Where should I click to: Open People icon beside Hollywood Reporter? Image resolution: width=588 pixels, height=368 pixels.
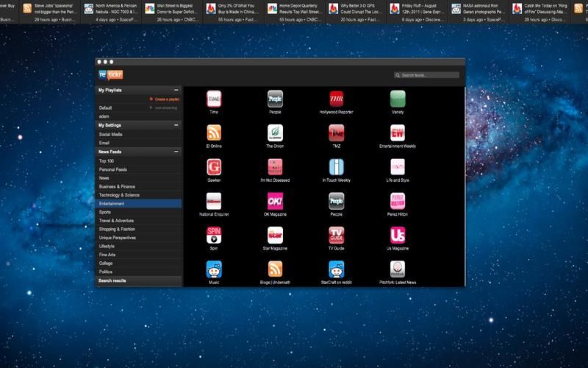[x=275, y=99]
